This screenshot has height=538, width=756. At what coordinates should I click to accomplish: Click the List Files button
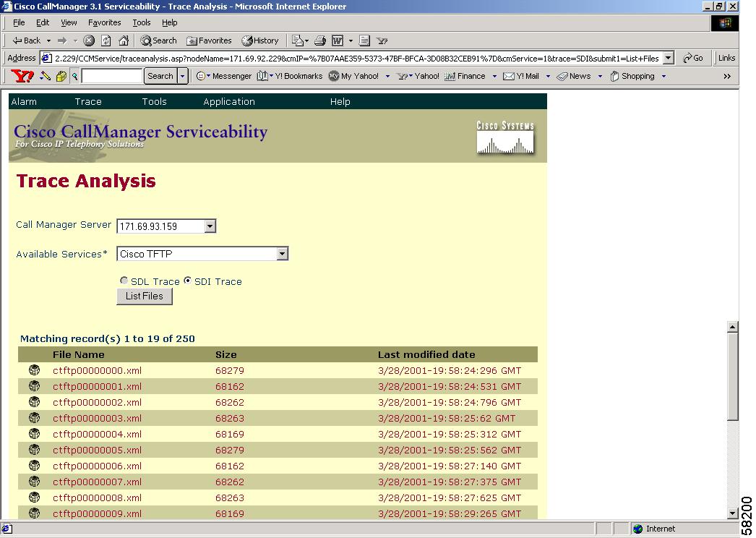click(144, 296)
